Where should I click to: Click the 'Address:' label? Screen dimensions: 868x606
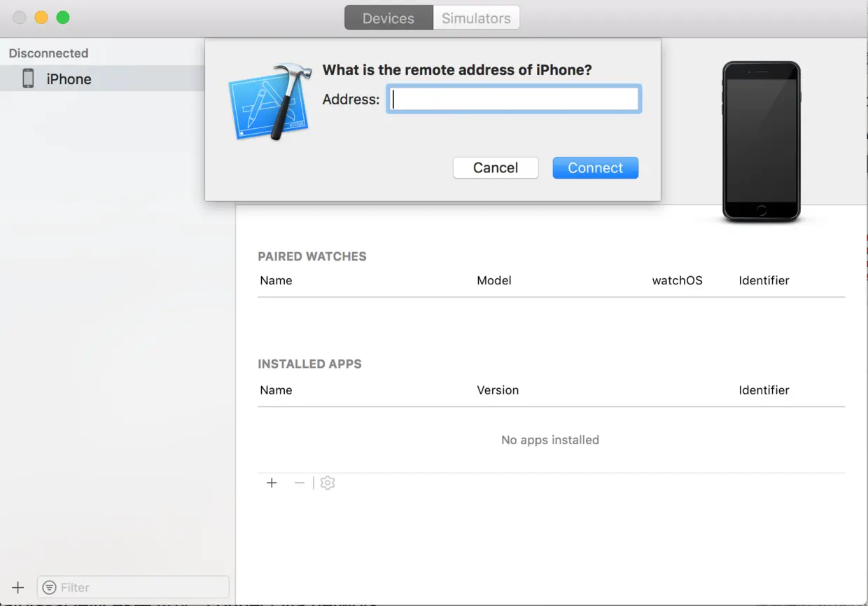click(x=351, y=99)
